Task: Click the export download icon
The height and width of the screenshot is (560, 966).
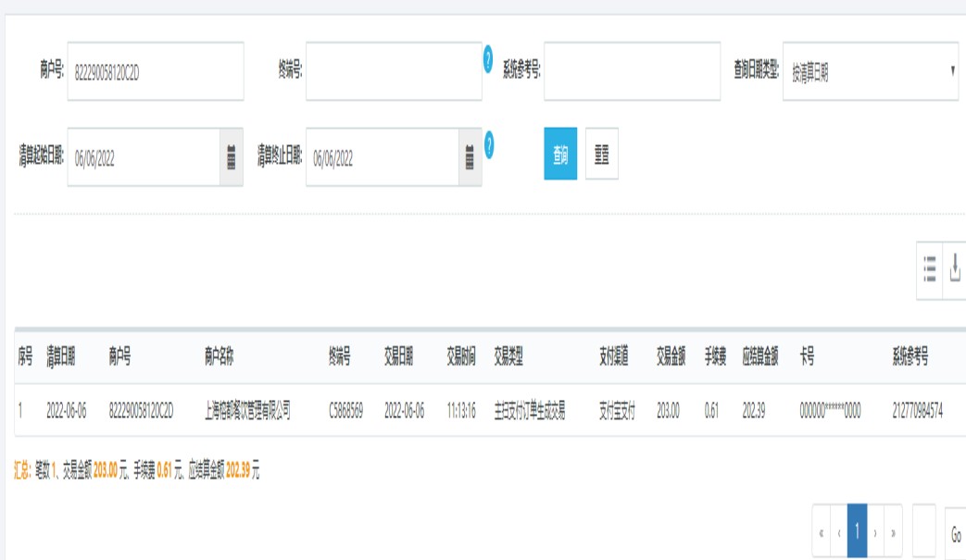Action: click(955, 269)
